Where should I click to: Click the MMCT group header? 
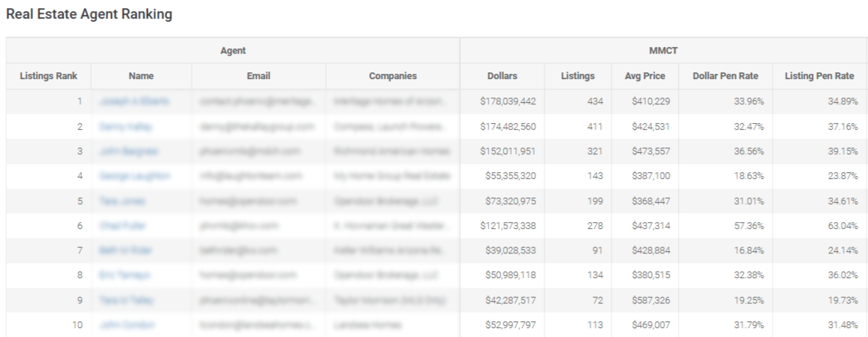point(663,51)
